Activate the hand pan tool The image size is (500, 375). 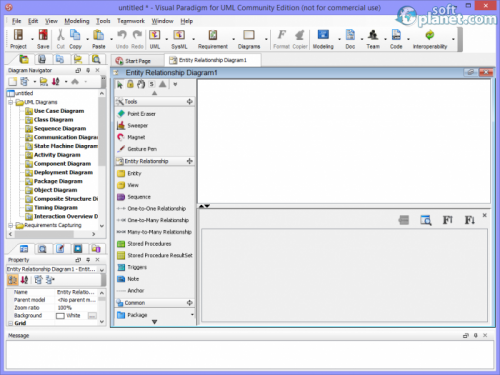pyautogui.click(x=141, y=84)
